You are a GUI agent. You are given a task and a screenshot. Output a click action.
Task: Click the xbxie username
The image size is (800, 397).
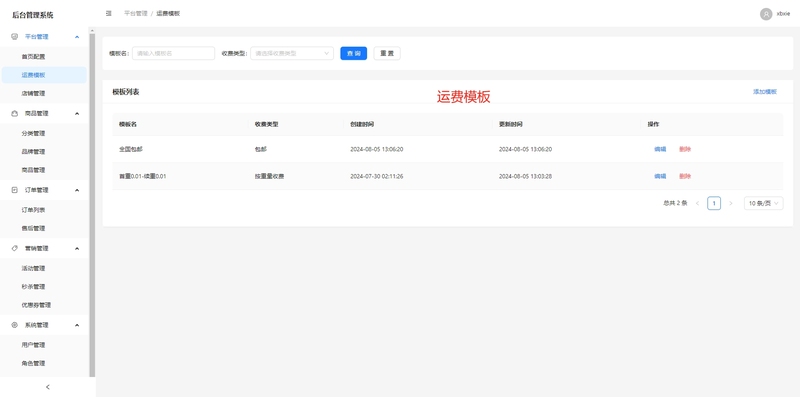(783, 14)
